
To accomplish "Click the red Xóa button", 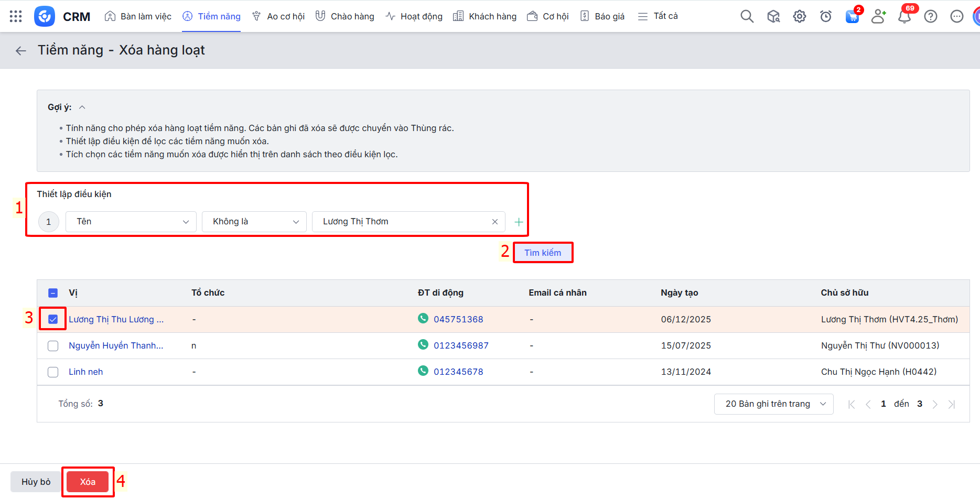I will (x=88, y=482).
